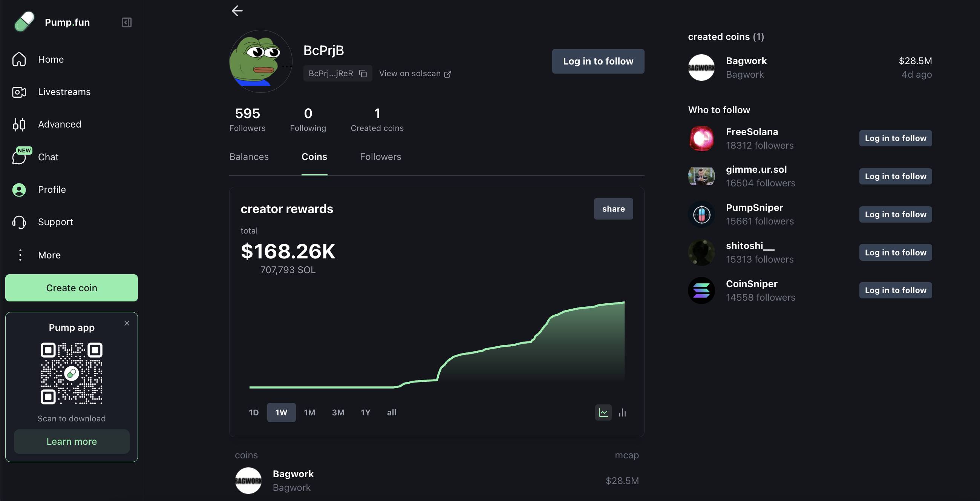The width and height of the screenshot is (980, 501).
Task: Open FreeSolana avatar
Action: pos(701,138)
